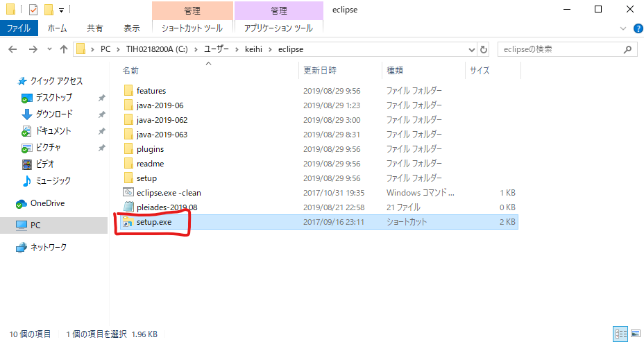Screen dimensions: 644x342
Task: Open recent locations dropdown arrow
Action: pyautogui.click(x=50, y=49)
